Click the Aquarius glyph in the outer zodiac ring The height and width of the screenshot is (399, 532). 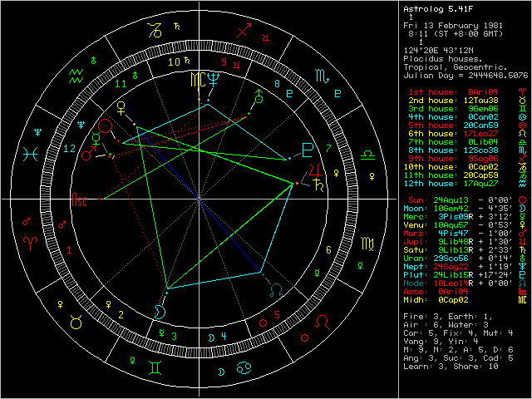coord(76,76)
